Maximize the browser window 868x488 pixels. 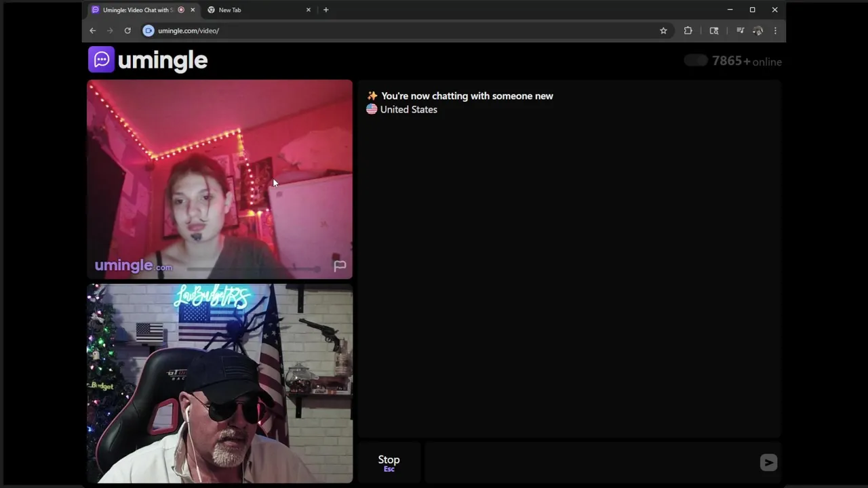coord(752,9)
